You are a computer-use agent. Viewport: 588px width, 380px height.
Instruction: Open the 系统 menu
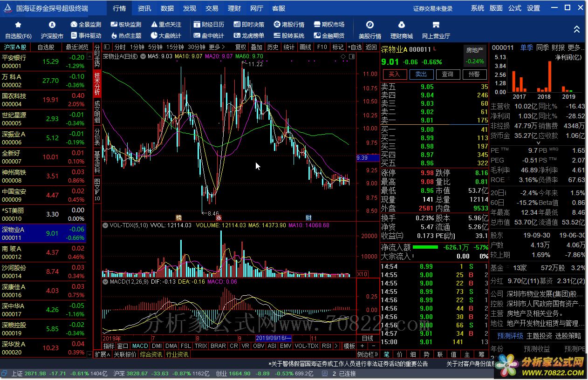(478, 8)
